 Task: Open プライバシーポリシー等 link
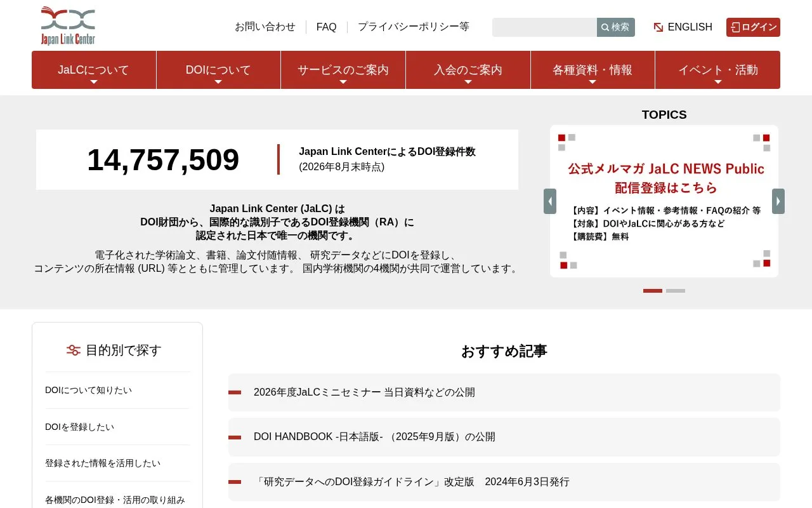point(414,27)
